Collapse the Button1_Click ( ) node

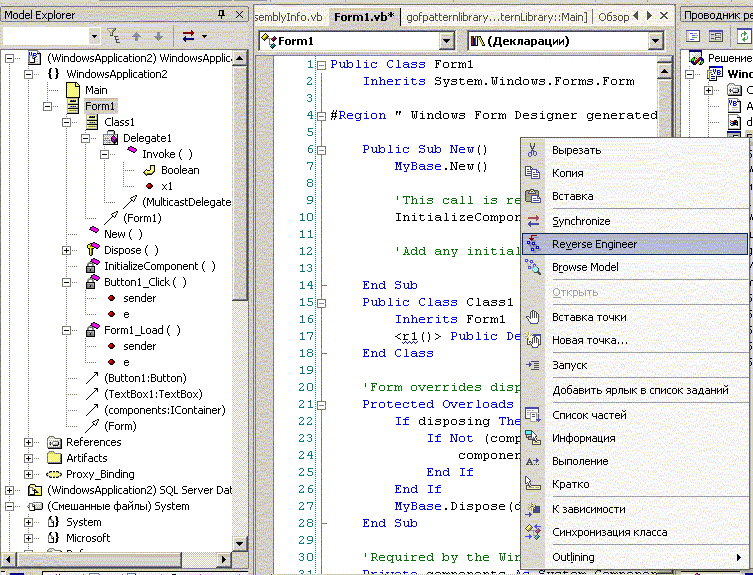pyautogui.click(x=66, y=282)
